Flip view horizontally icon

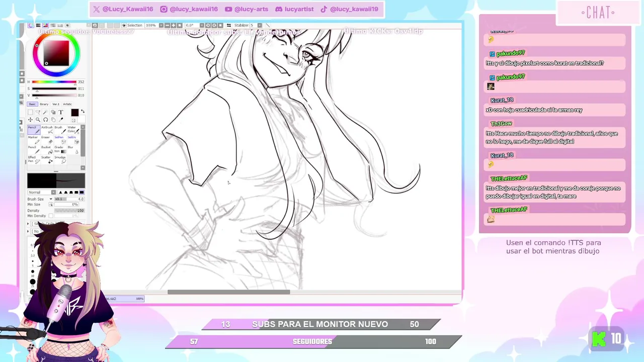point(229,25)
